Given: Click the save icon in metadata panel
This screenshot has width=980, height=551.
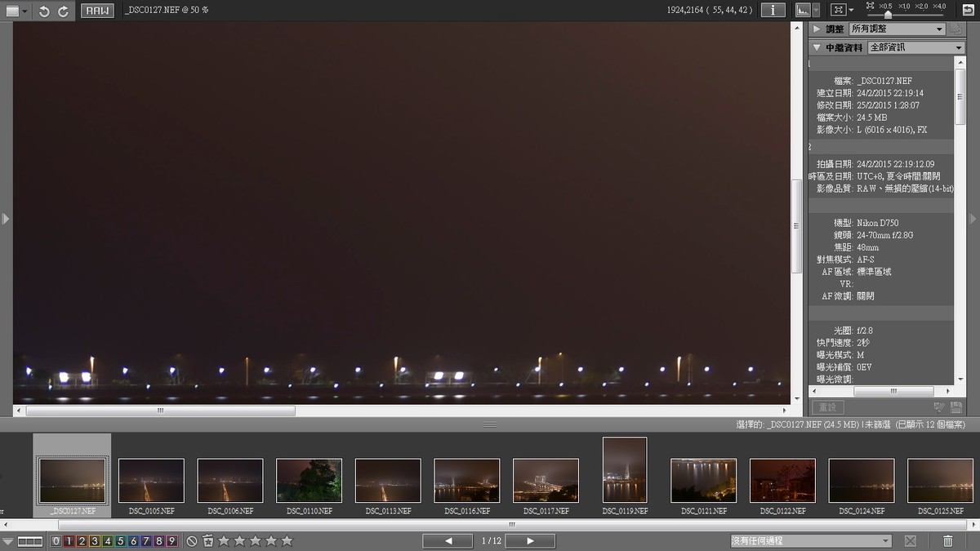Looking at the screenshot, I should (x=956, y=407).
